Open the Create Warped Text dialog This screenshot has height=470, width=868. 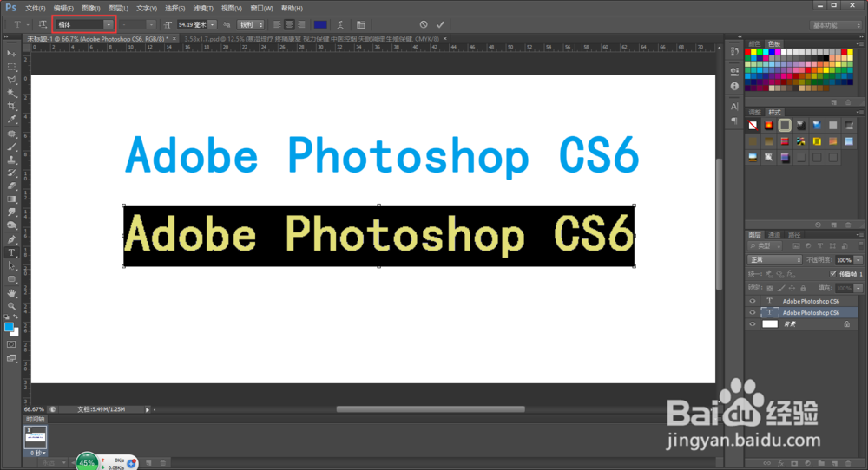(x=340, y=25)
